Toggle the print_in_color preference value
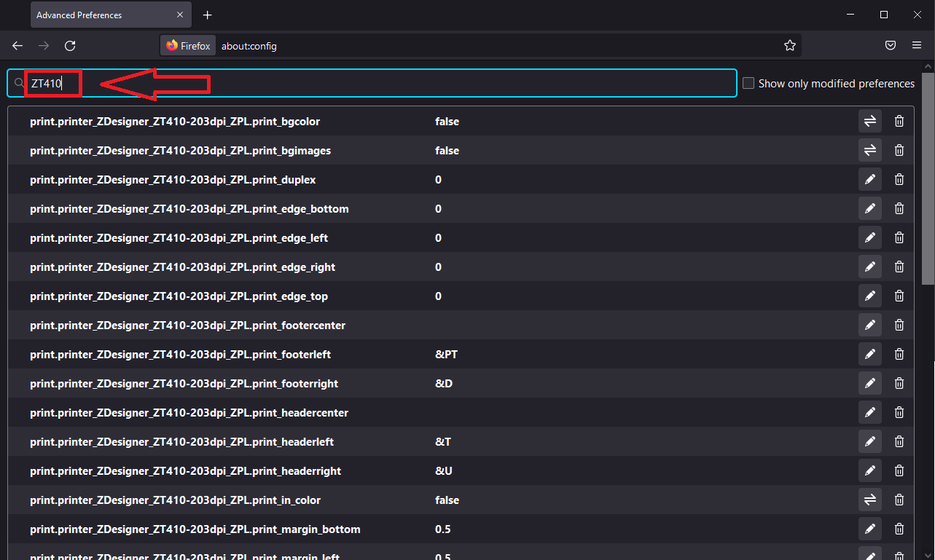The height and width of the screenshot is (560, 935). click(869, 500)
